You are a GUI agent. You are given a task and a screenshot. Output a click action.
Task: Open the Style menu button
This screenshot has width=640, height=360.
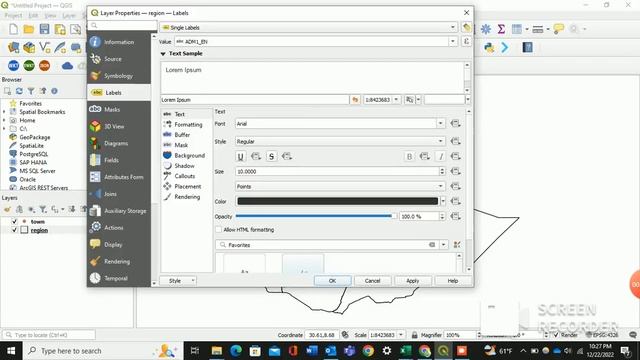178,281
